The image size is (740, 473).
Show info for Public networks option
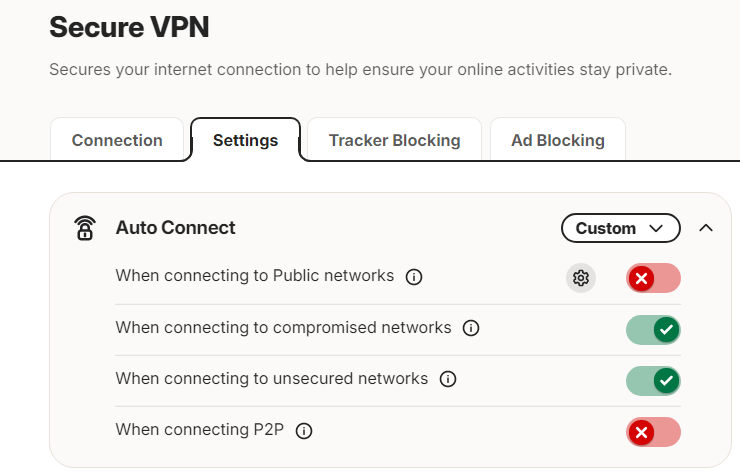pyautogui.click(x=414, y=277)
